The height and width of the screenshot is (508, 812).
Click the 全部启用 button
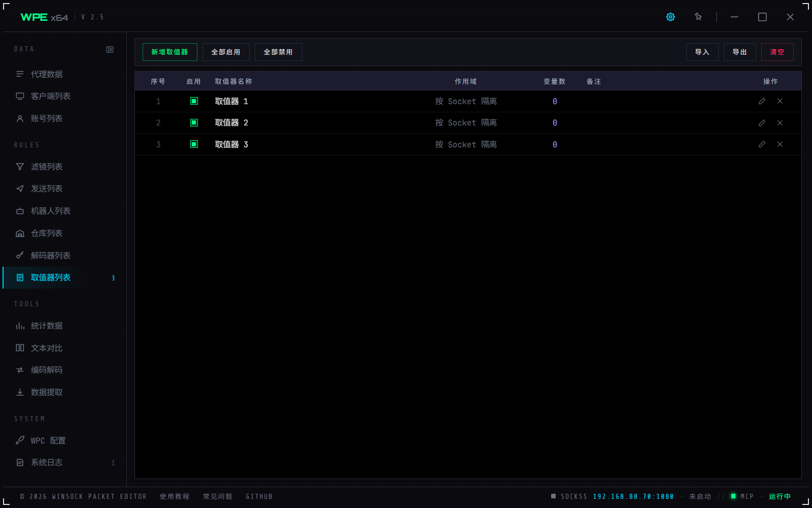pyautogui.click(x=226, y=52)
